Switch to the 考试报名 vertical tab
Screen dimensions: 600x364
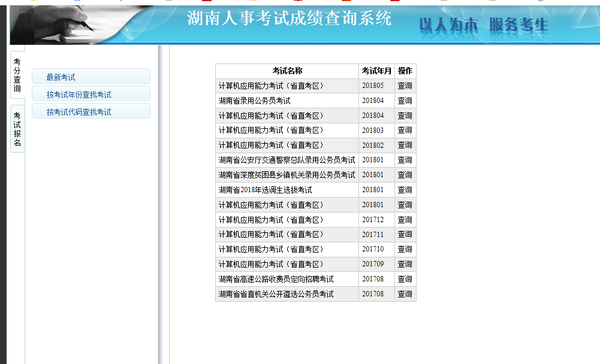17,129
